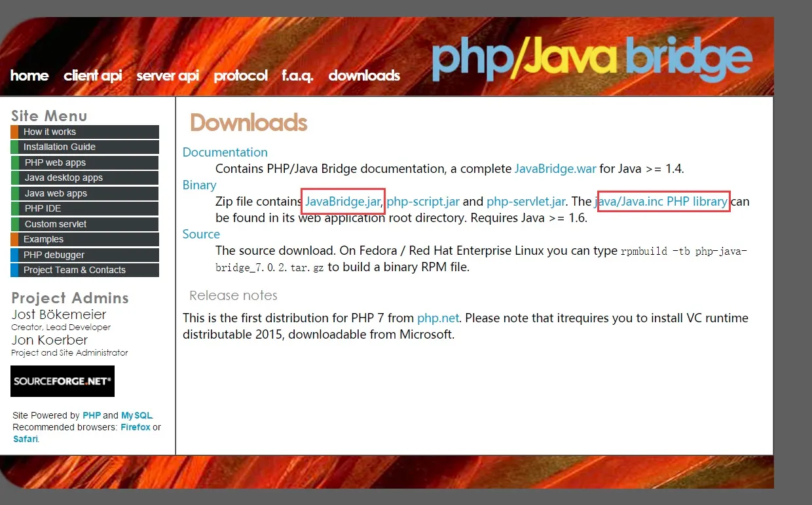Viewport: 812px width, 505px height.
Task: Open the server api navigation link
Action: (x=168, y=76)
